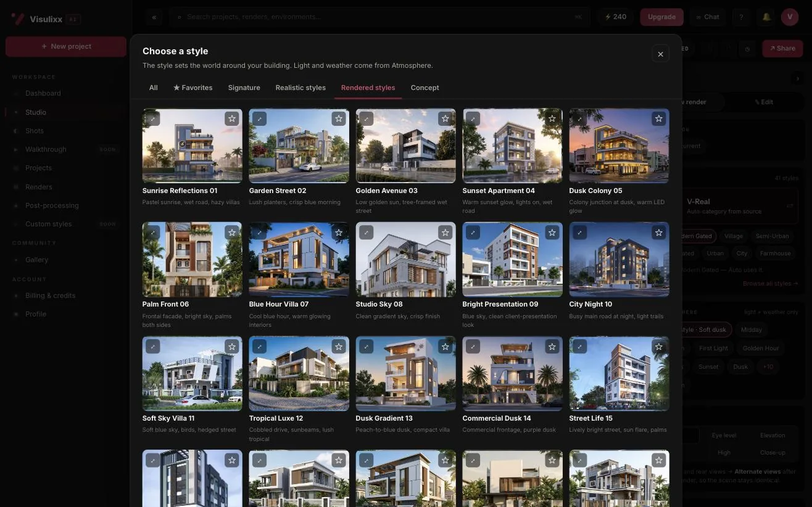Viewport: 812px width, 507px height.
Task: Expand preview of Studio Sky 08
Action: [x=366, y=233]
